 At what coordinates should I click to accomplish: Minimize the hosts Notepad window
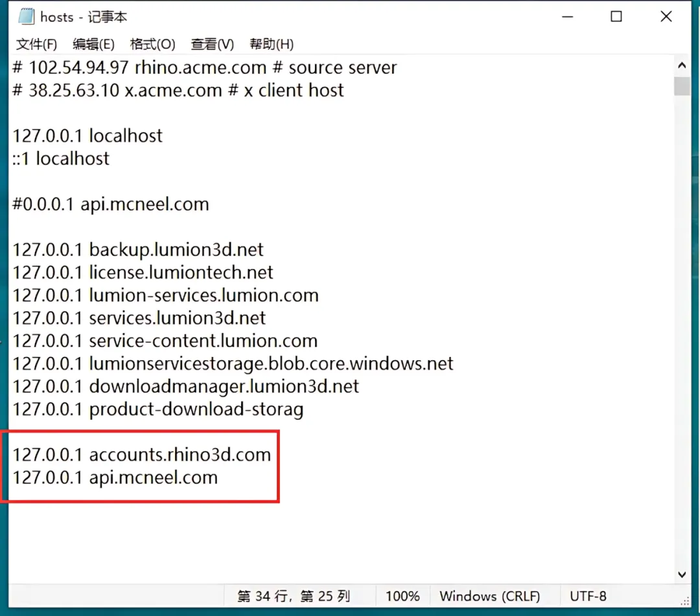click(567, 16)
